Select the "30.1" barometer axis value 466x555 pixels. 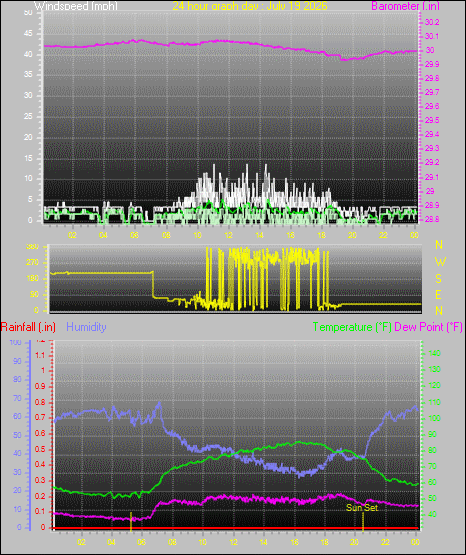coord(432,36)
